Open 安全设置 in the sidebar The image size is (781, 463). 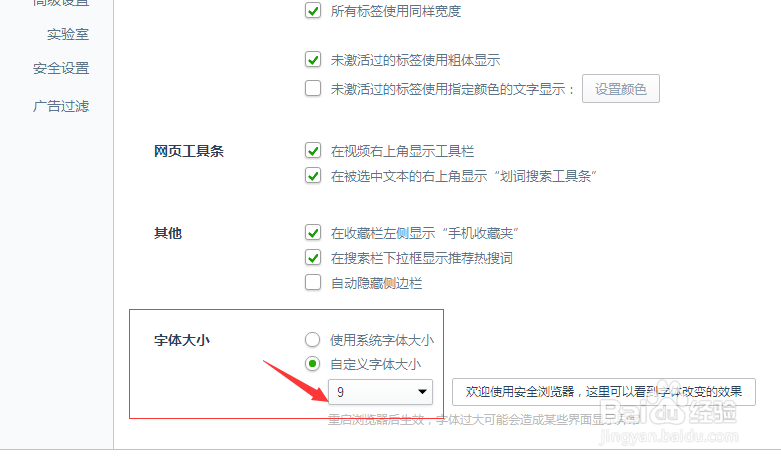pyautogui.click(x=61, y=68)
